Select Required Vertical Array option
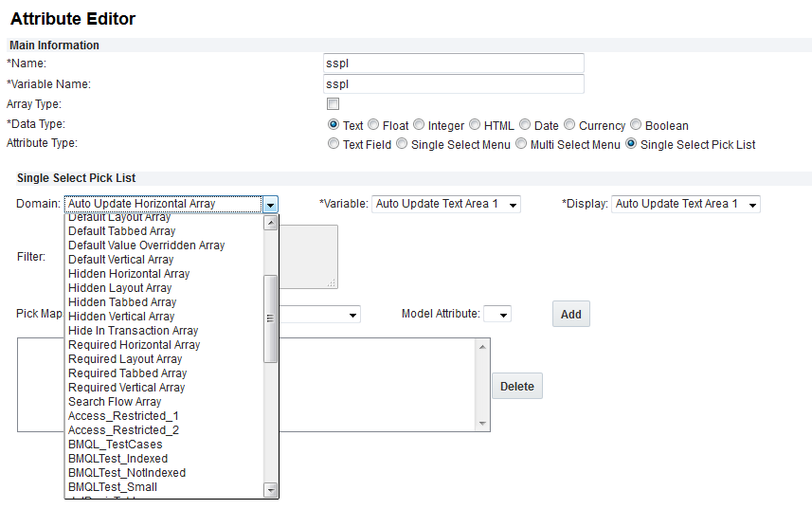 point(164,388)
